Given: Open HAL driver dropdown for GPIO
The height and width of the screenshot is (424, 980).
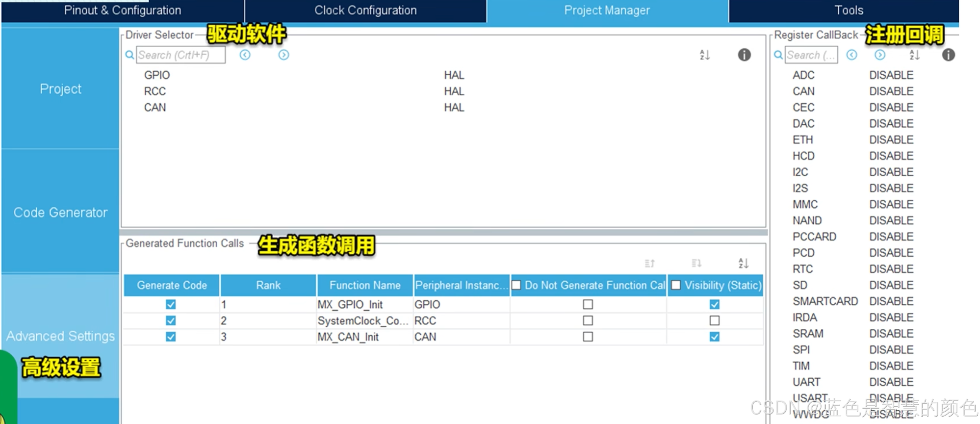Looking at the screenshot, I should click(x=454, y=75).
